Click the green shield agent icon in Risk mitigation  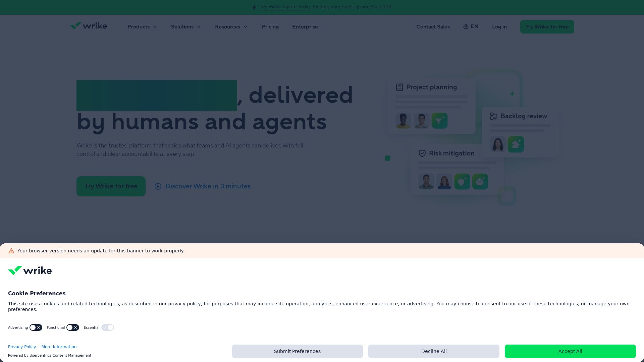point(462,182)
